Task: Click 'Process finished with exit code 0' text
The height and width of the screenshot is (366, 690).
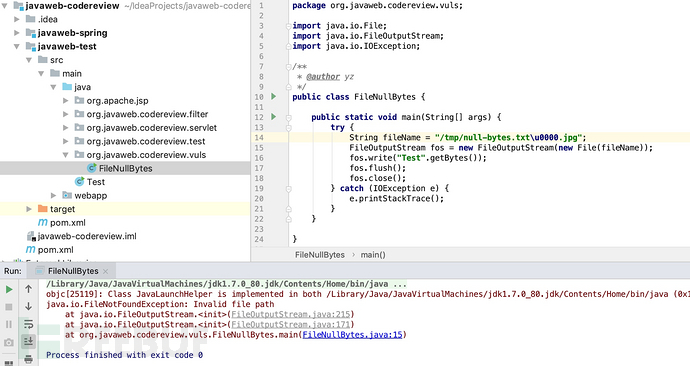Action: click(125, 355)
